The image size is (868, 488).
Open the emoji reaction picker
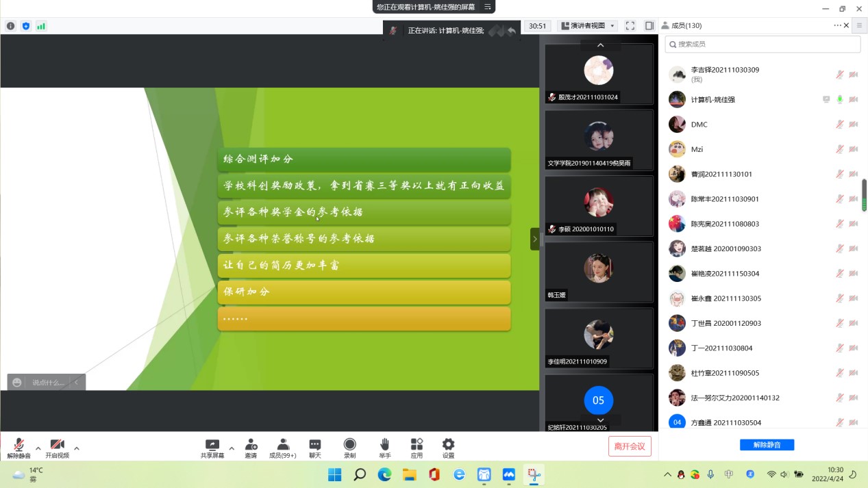click(x=17, y=383)
